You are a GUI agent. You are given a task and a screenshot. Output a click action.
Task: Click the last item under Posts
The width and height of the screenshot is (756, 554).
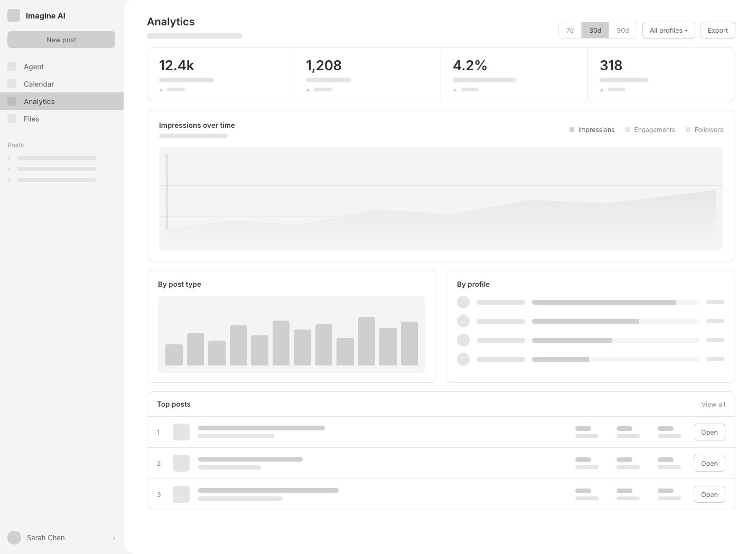click(x=52, y=180)
